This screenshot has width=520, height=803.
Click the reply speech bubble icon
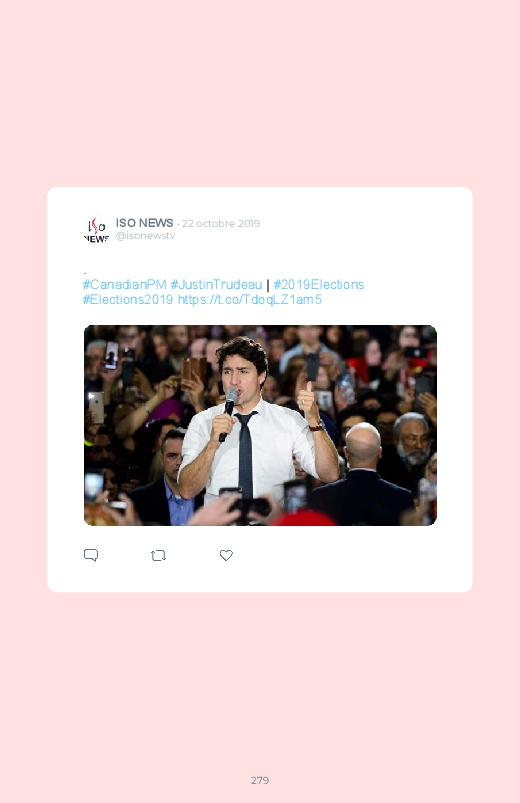pyautogui.click(x=91, y=555)
